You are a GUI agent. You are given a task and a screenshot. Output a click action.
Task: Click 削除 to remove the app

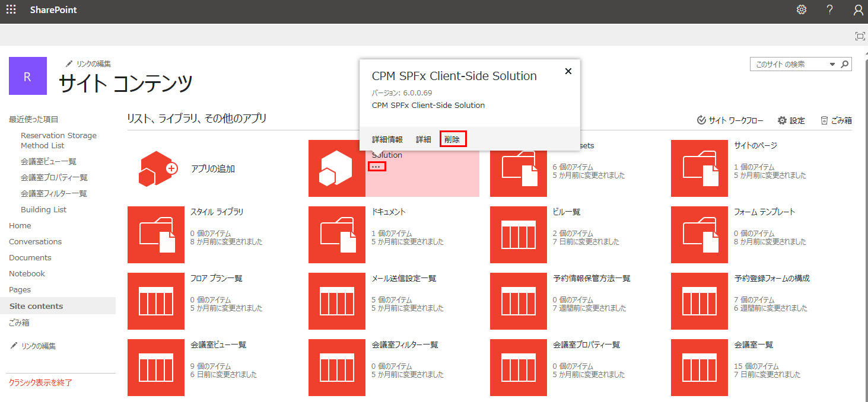coord(452,139)
